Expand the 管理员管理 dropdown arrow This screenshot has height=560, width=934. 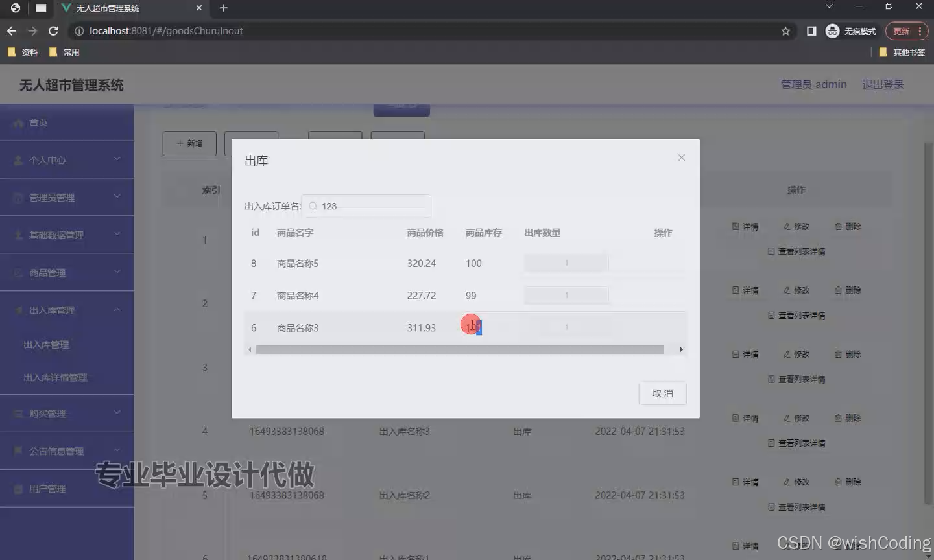coord(117,197)
